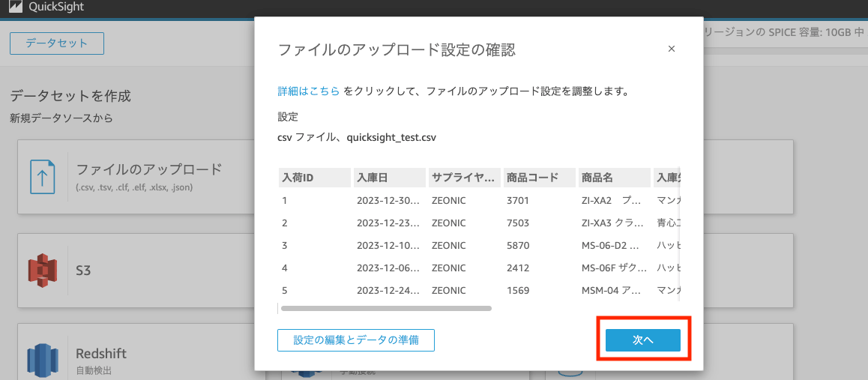The height and width of the screenshot is (380, 868).
Task: Click the dialog title ファイルのアップロード設定の確認
Action: [x=397, y=49]
